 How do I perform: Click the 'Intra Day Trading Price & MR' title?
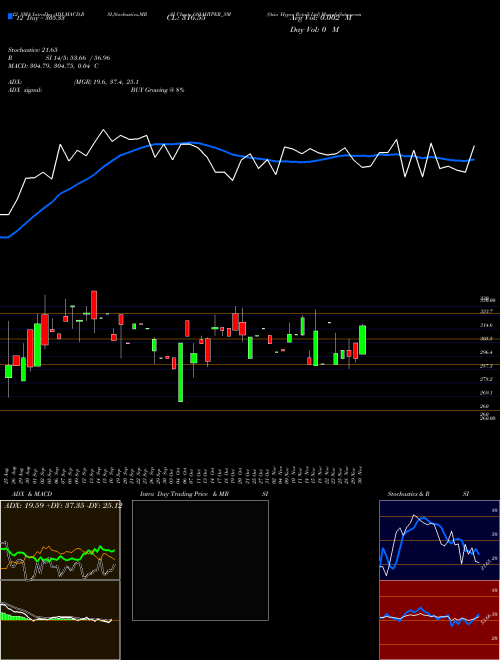[184, 494]
